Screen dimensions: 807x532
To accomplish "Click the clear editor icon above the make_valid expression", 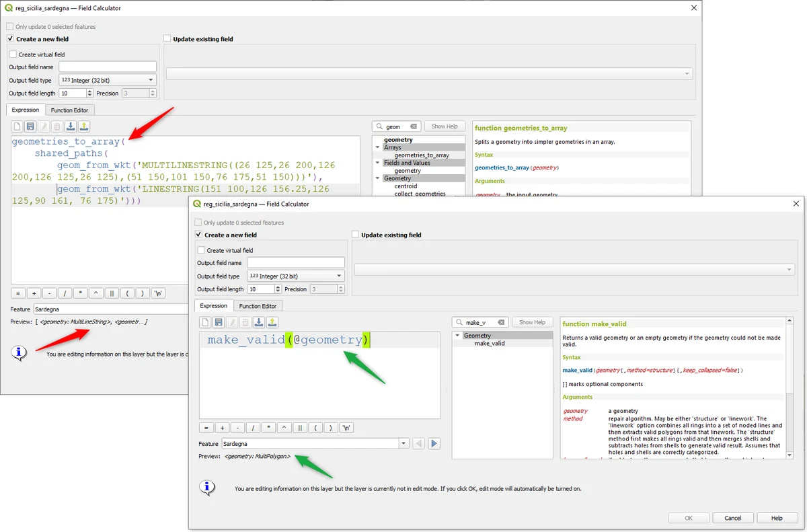I will [206, 323].
